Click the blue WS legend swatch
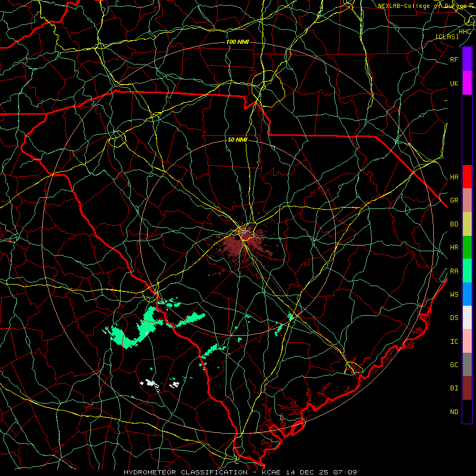This screenshot has width=476, height=476. (467, 294)
